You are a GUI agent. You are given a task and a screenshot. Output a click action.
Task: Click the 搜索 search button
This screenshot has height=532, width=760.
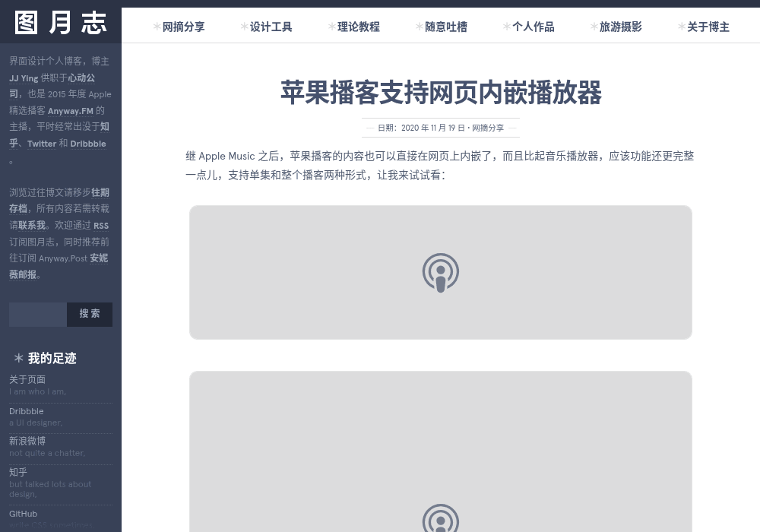(90, 315)
